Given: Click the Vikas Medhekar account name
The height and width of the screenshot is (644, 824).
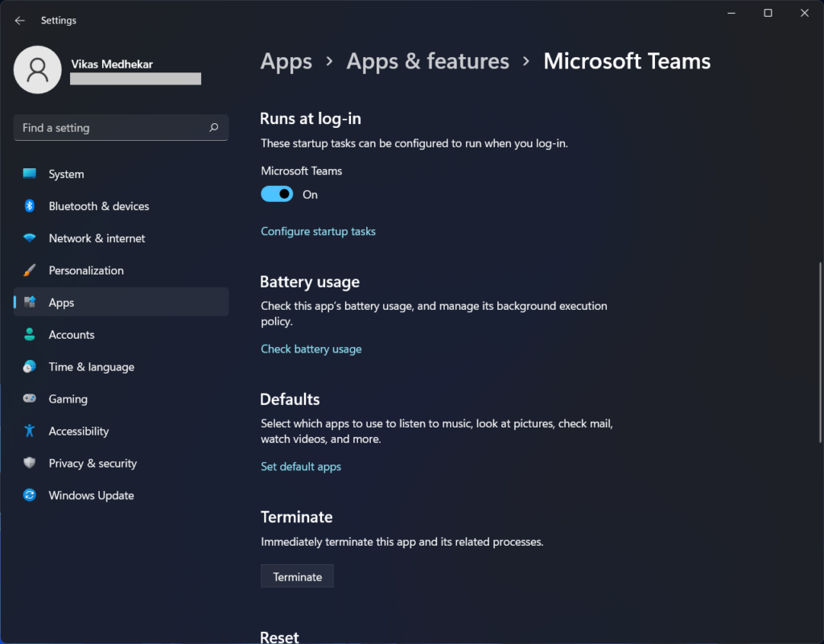Looking at the screenshot, I should pyautogui.click(x=112, y=64).
